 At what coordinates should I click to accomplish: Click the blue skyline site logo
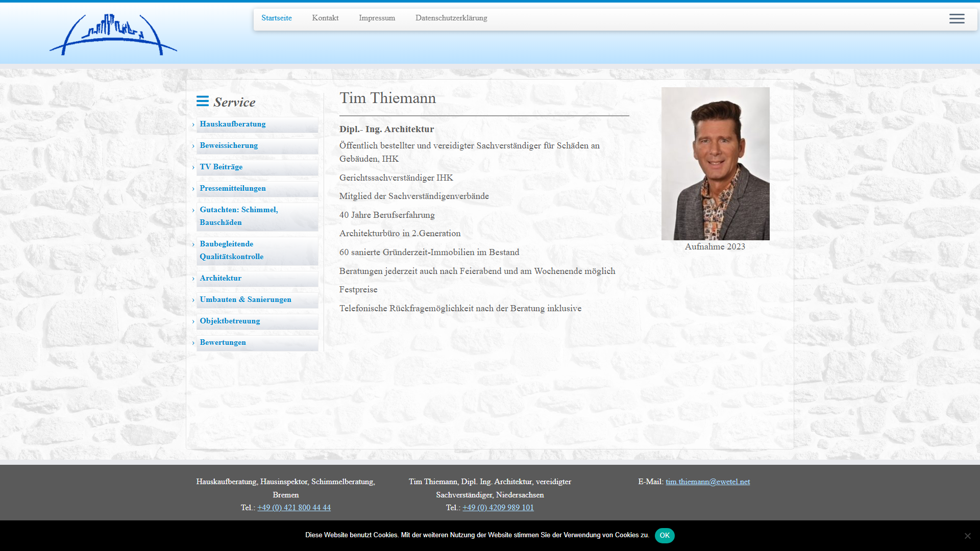pyautogui.click(x=113, y=34)
